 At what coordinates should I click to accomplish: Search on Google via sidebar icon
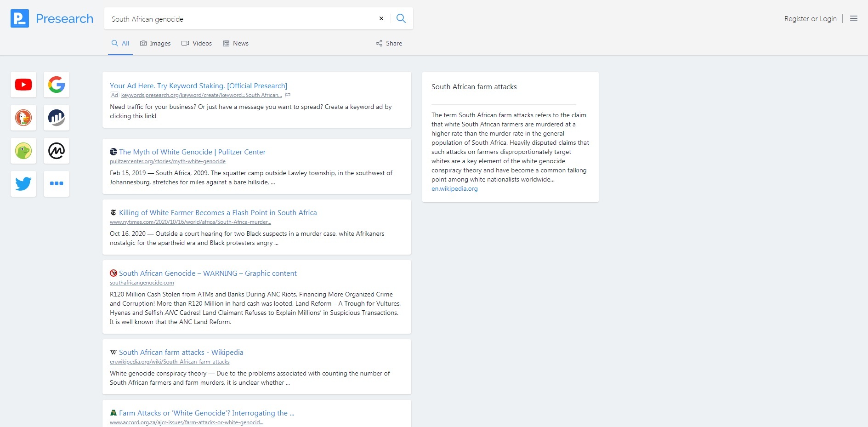point(57,85)
